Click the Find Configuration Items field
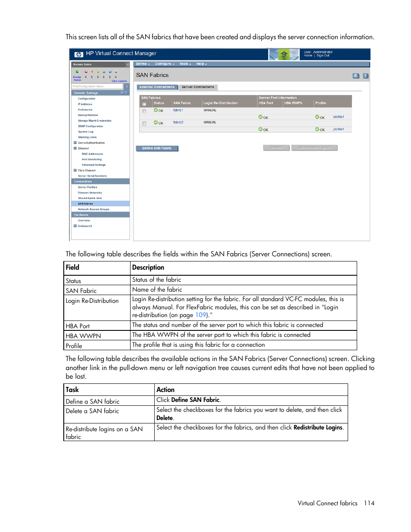Viewport: 411px width, 532px height. pos(97,86)
